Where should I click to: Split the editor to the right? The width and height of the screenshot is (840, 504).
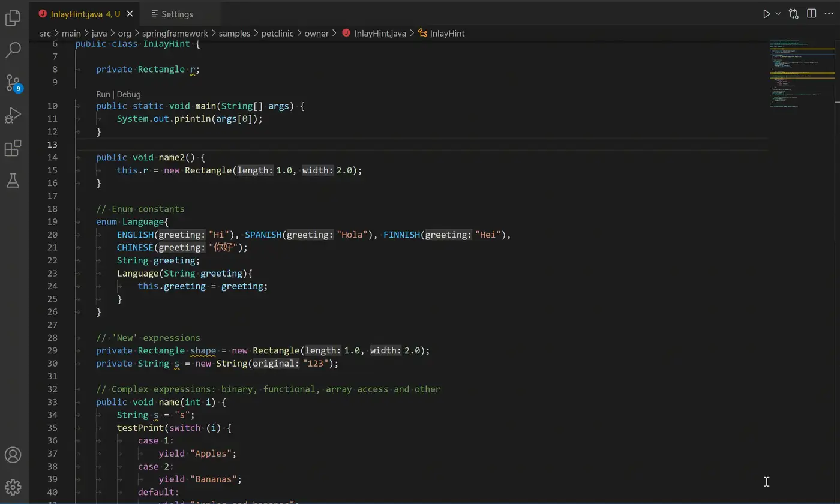[811, 14]
